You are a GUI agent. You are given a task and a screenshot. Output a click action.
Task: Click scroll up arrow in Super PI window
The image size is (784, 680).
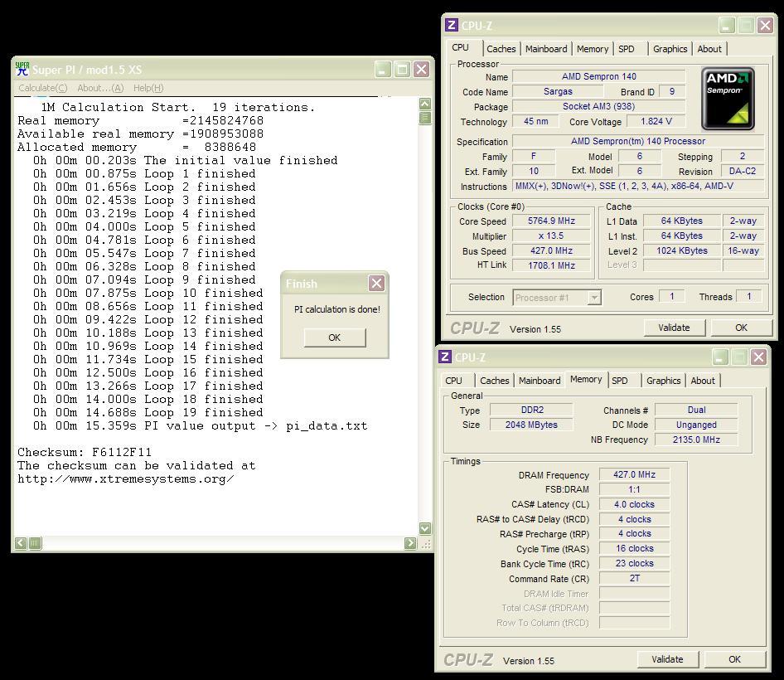(425, 104)
